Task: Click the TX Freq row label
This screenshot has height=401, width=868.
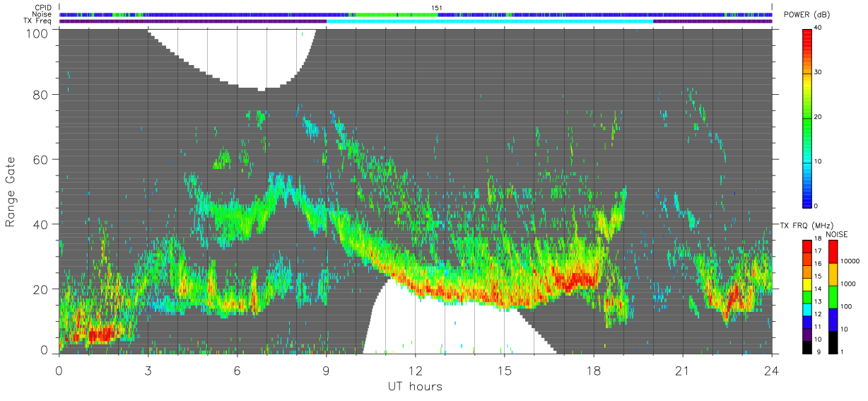Action: pos(37,21)
